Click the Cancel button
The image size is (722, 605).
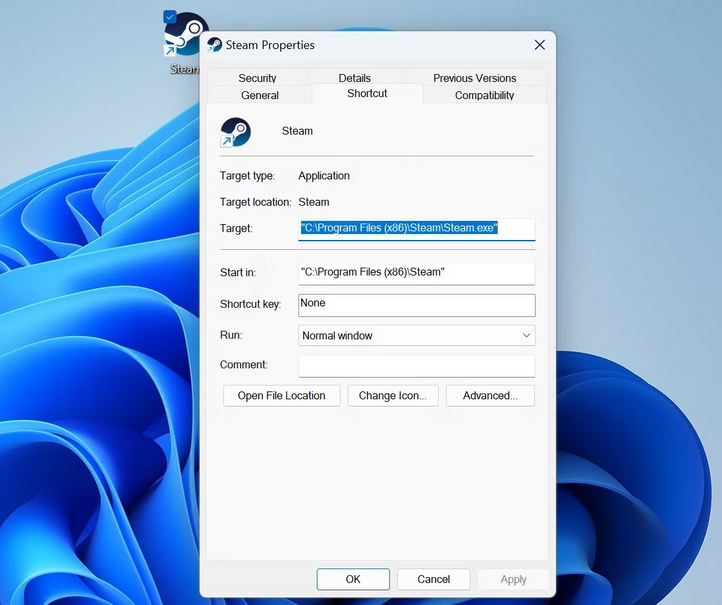pos(433,579)
